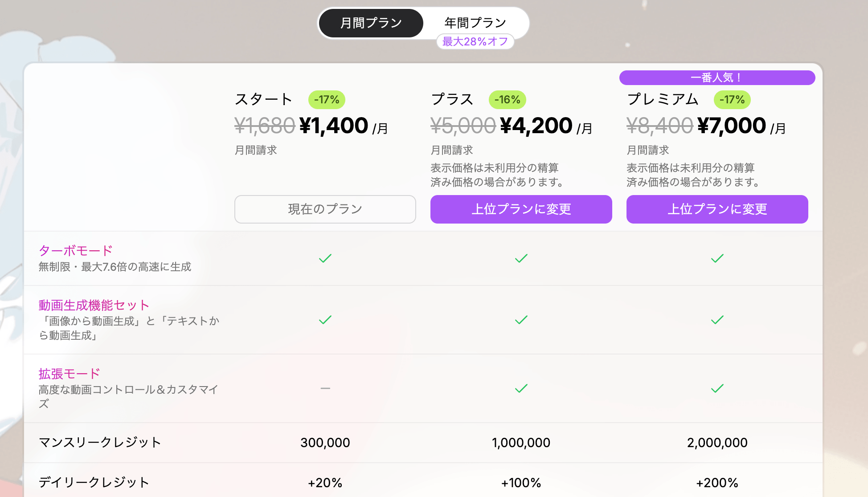Click the プレミアム マンスリークレジット value 2,000,000
This screenshot has height=497, width=868.
coord(717,443)
